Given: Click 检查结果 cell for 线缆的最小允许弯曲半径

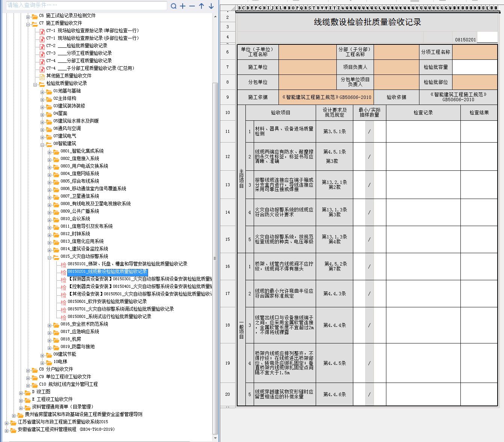Looking at the screenshot, I should [479, 293].
